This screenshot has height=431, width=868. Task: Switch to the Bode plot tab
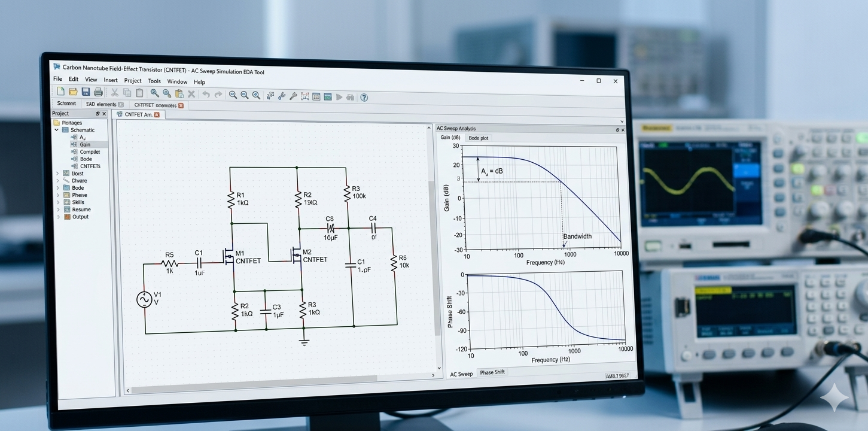point(478,138)
